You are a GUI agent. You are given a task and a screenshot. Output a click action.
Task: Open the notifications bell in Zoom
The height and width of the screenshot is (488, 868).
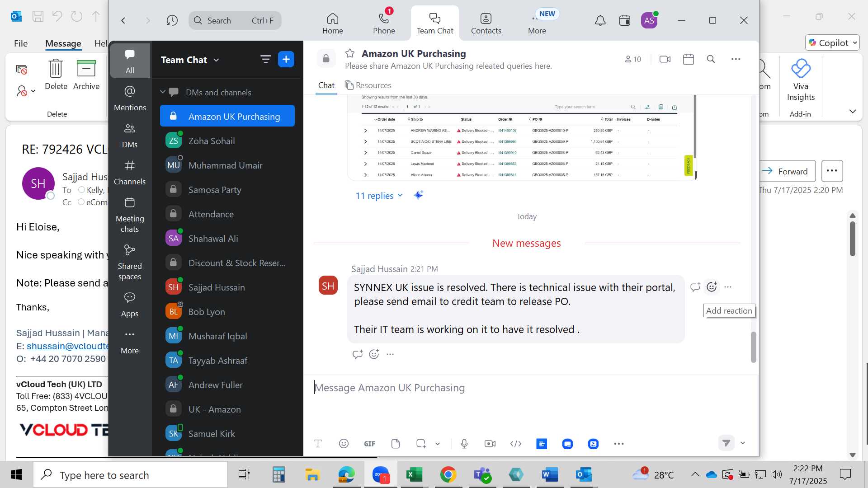point(600,20)
